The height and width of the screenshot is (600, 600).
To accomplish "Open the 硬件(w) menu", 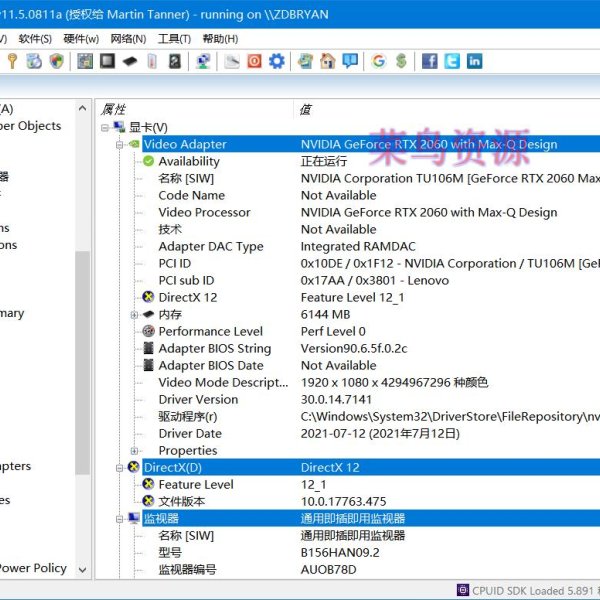I will click(x=81, y=39).
